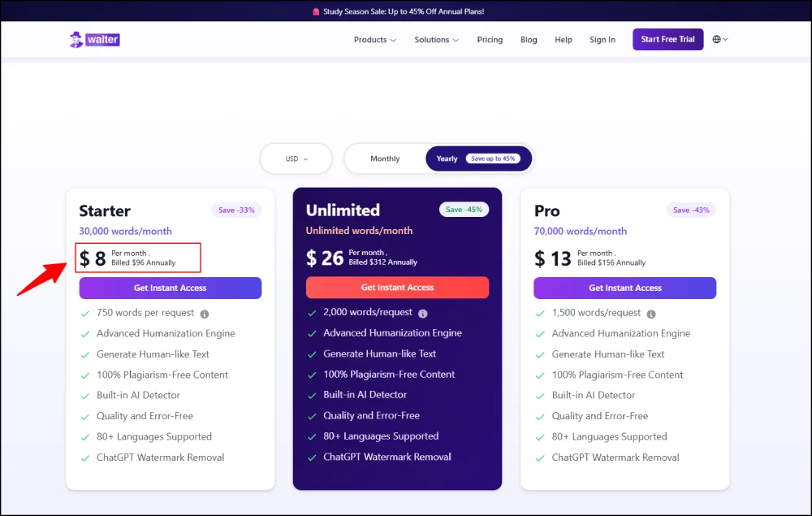Click the checkmark beside Starter's Built-in AI Detector

84,395
